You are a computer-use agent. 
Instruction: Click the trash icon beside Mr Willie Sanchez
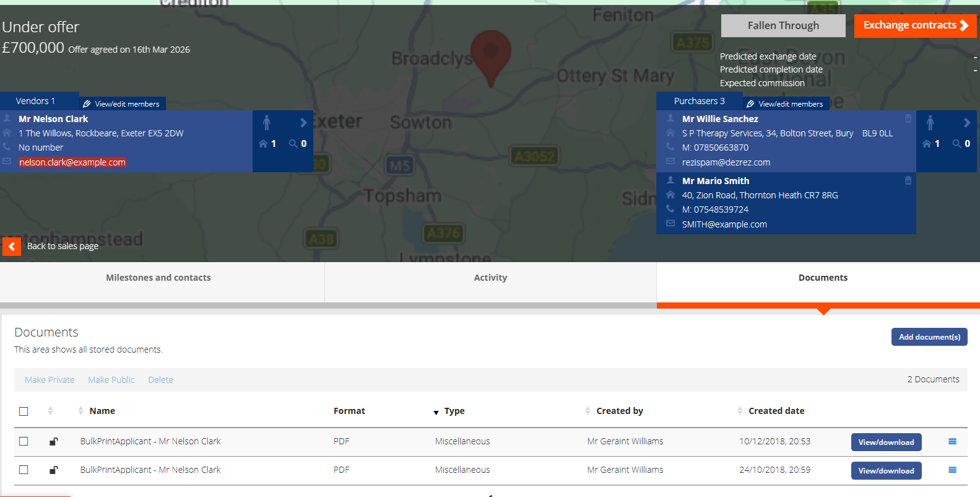click(x=908, y=118)
